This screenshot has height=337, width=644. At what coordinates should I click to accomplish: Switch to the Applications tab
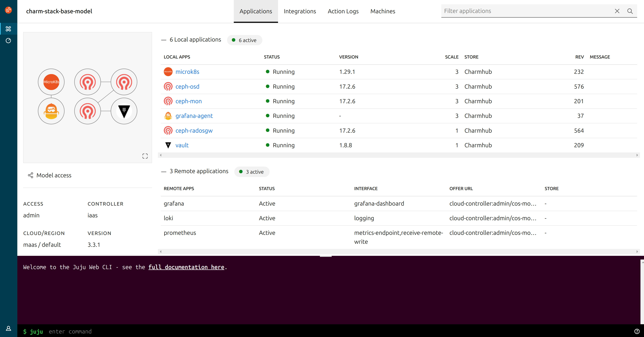pyautogui.click(x=256, y=11)
